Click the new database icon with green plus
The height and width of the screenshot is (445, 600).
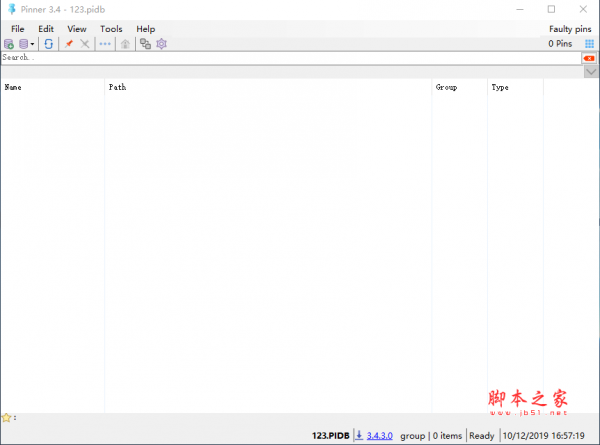coord(9,44)
